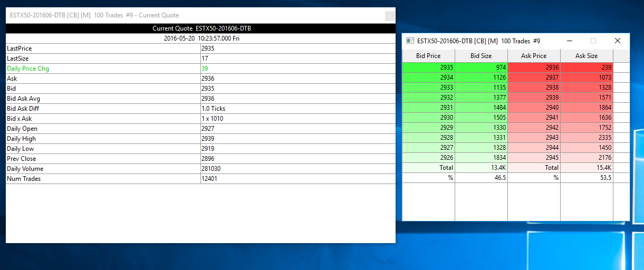Select the 1.0 Ticks value
The height and width of the screenshot is (270, 644).
[x=213, y=109]
